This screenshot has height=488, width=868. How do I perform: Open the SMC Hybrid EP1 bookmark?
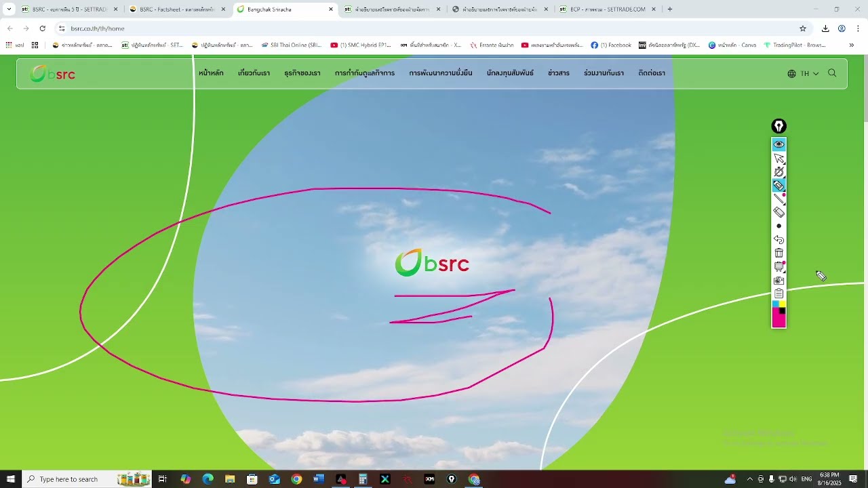(x=361, y=45)
